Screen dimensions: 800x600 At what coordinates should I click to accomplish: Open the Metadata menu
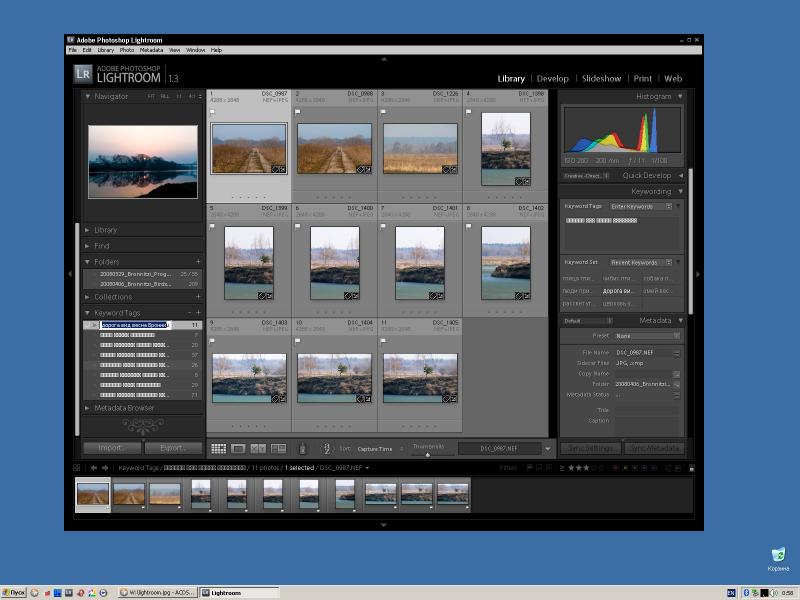click(x=152, y=50)
